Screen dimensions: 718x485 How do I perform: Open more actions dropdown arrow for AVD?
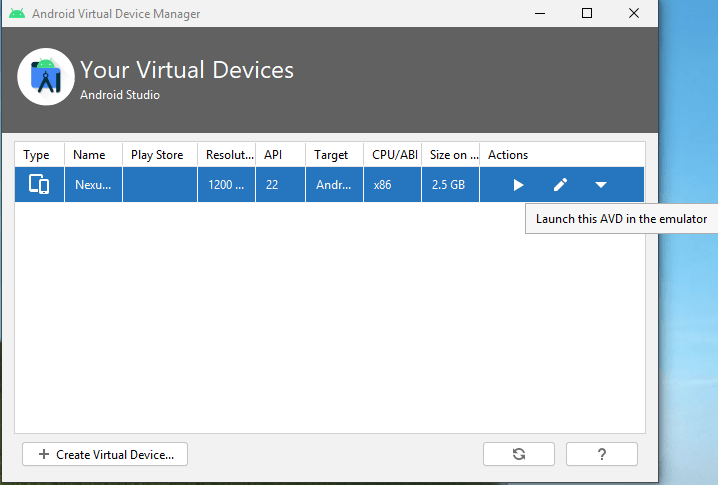coord(601,185)
